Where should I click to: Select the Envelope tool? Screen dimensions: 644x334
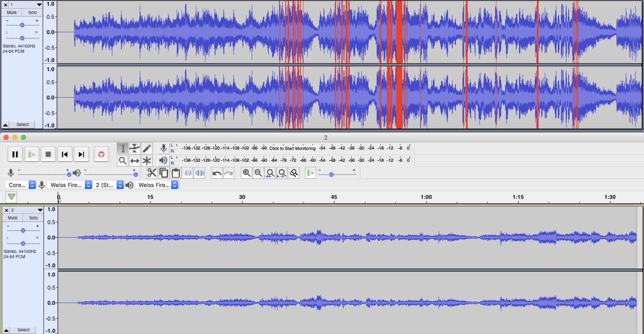click(135, 148)
